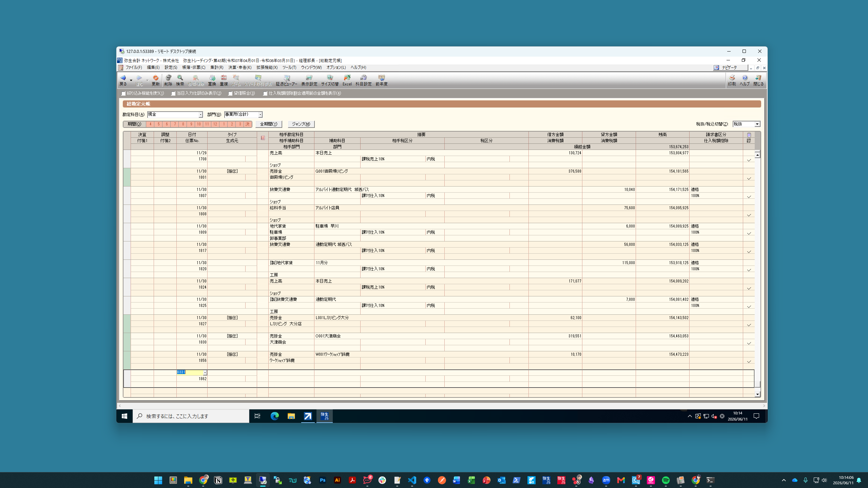Click the 印刷 (print) icon

[x=732, y=80]
